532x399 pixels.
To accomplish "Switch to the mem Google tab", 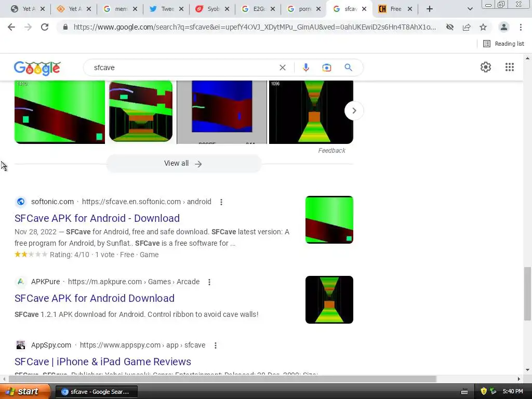I will tap(116, 9).
